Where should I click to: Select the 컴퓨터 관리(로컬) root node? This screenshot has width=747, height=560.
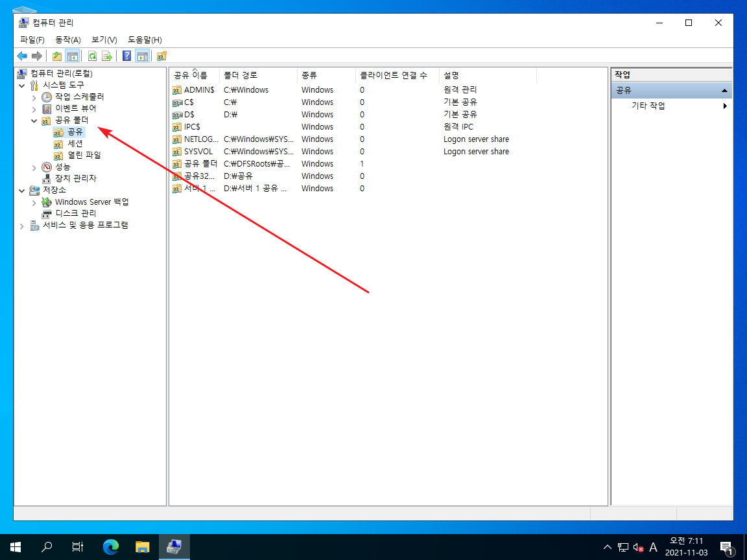point(62,73)
